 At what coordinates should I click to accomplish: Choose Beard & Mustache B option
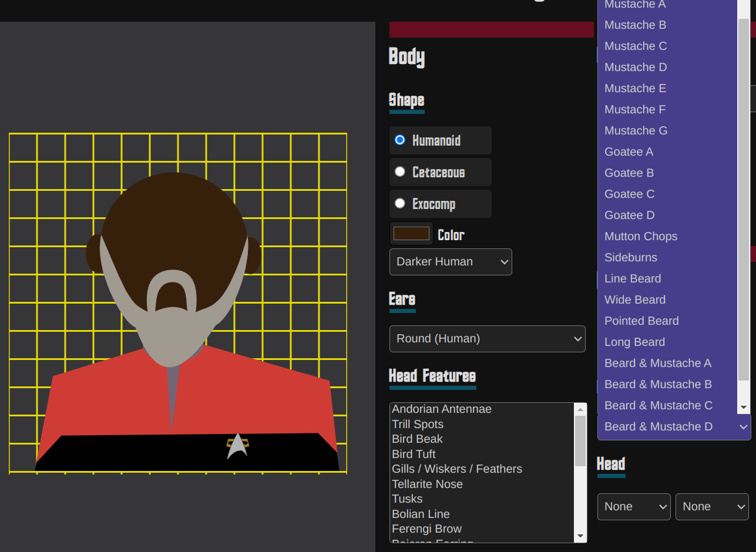tap(667, 384)
